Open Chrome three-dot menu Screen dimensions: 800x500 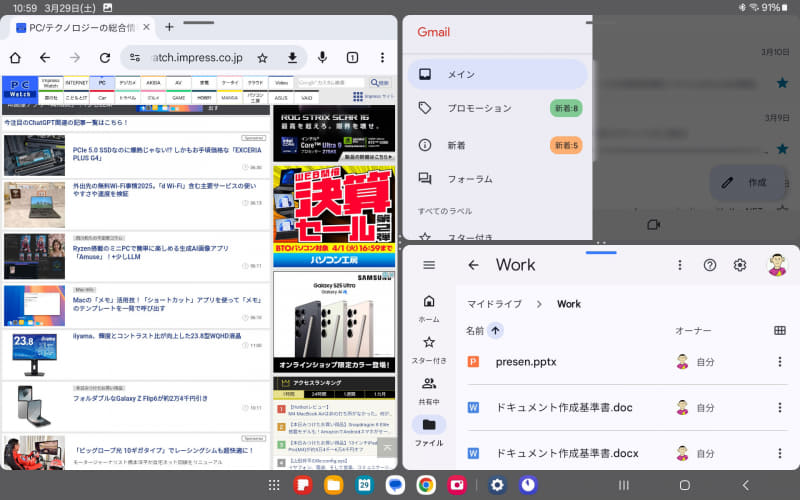tap(382, 58)
